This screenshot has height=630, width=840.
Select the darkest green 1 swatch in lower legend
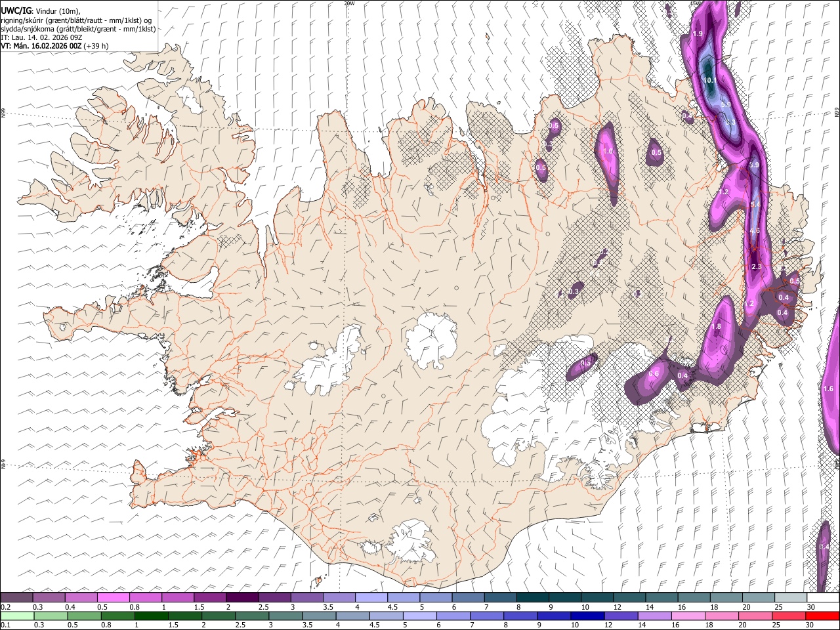coord(152,616)
